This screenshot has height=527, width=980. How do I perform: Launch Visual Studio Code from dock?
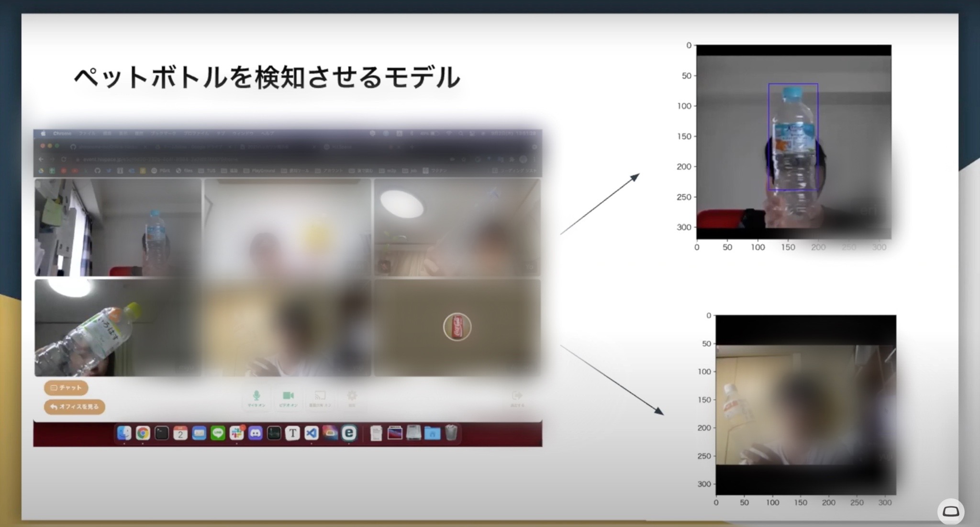312,433
